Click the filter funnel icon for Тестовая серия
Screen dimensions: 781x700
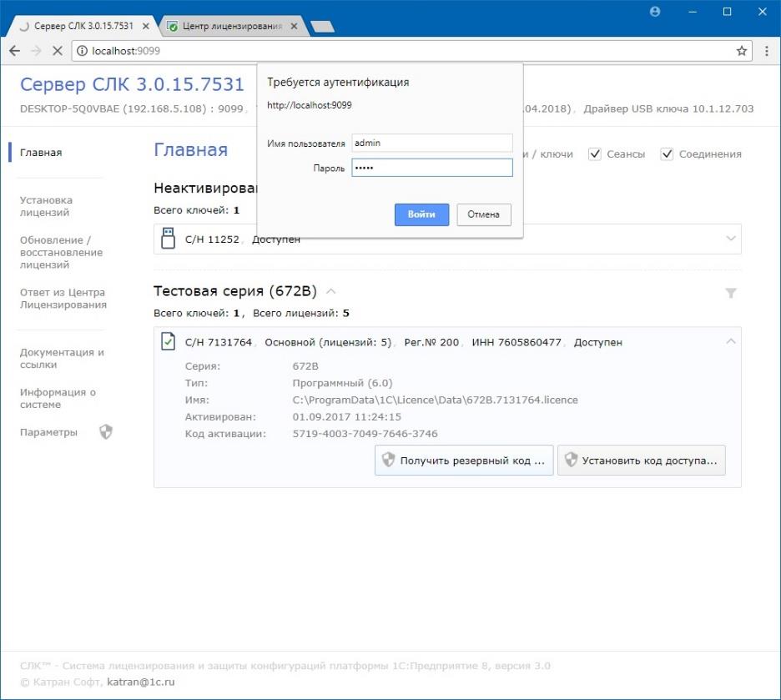731,293
